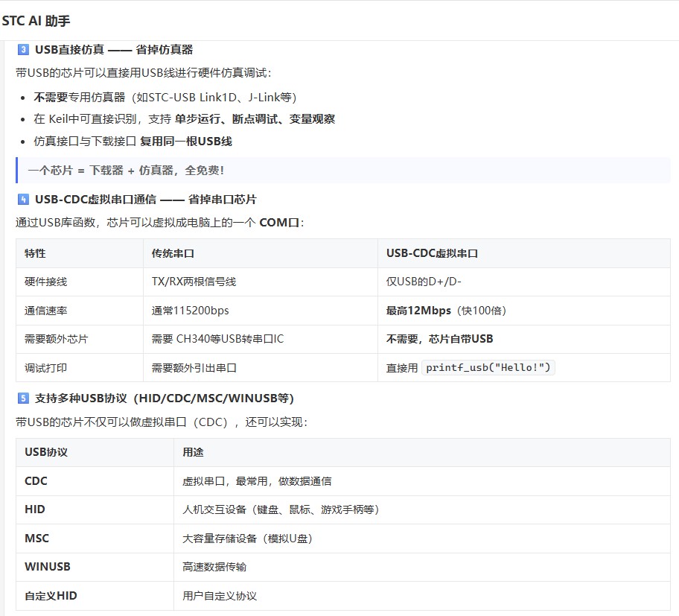
Task: Select heading USB直接仿真 —— 省掉仿真器
Action: [114, 49]
